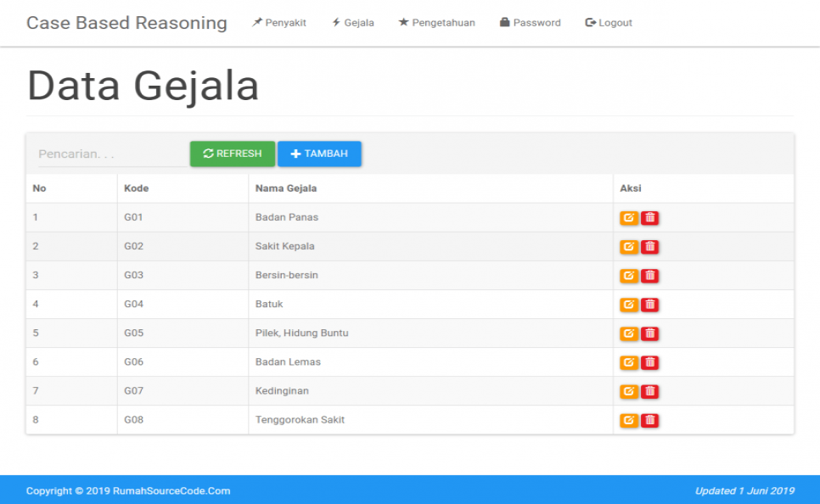Log out using the Logout link
Image resolution: width=820 pixels, height=504 pixels.
click(608, 23)
